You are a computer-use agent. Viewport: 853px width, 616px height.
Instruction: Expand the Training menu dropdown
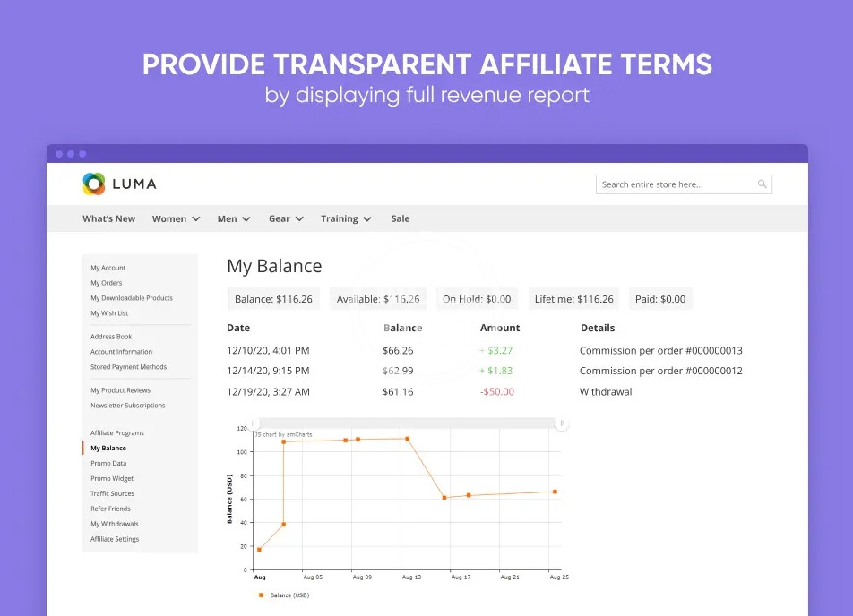coord(346,218)
